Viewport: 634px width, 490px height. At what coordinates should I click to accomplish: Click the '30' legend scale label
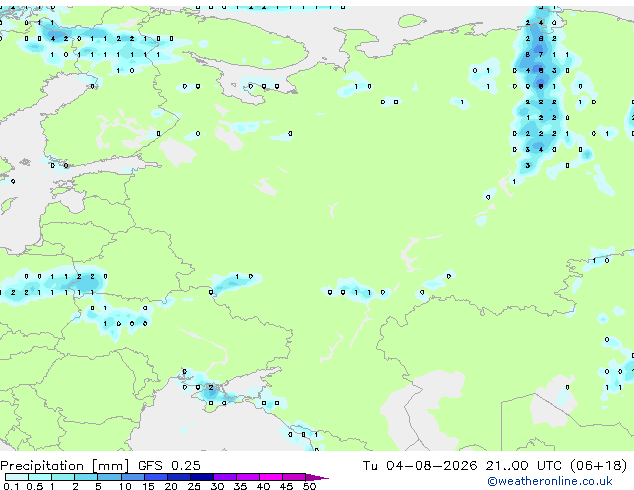pos(217,486)
